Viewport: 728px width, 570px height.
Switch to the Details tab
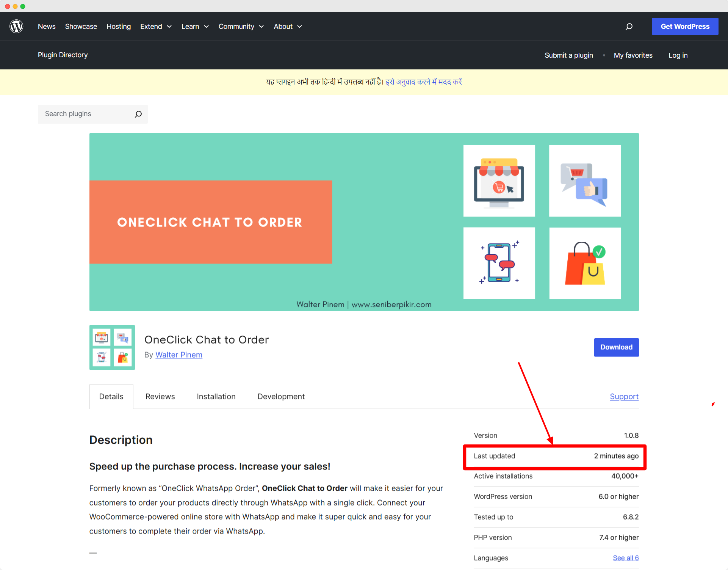[x=111, y=397]
